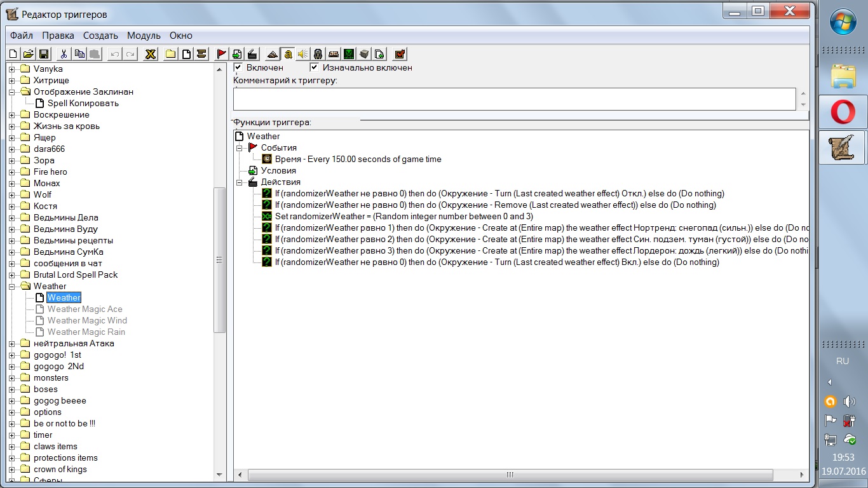Toggle the 'Включен' checkbox

pyautogui.click(x=238, y=67)
